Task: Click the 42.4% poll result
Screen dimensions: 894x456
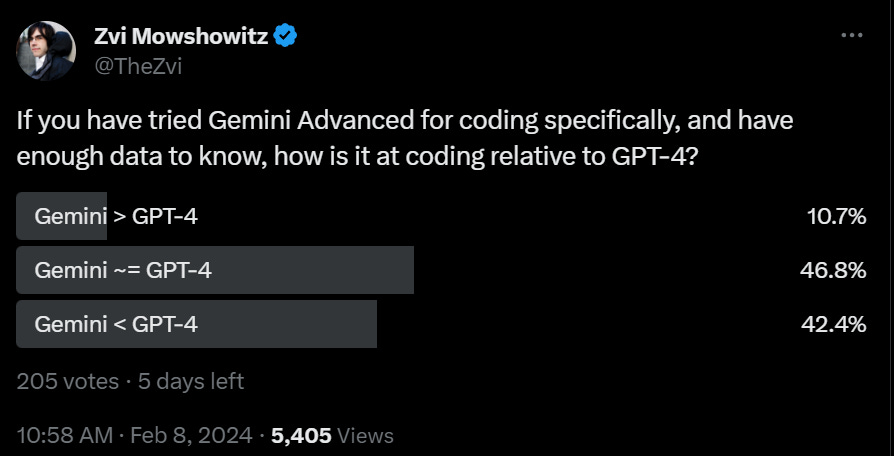Action: [832, 323]
